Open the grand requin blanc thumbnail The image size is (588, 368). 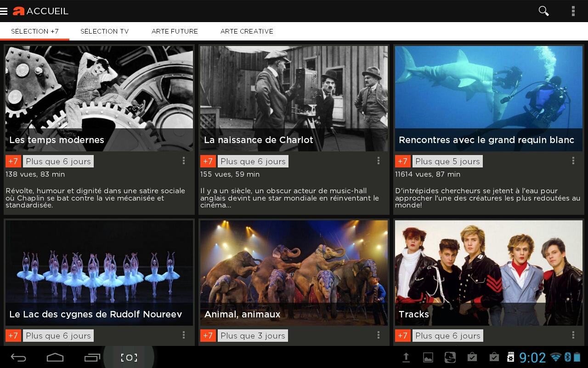(489, 98)
